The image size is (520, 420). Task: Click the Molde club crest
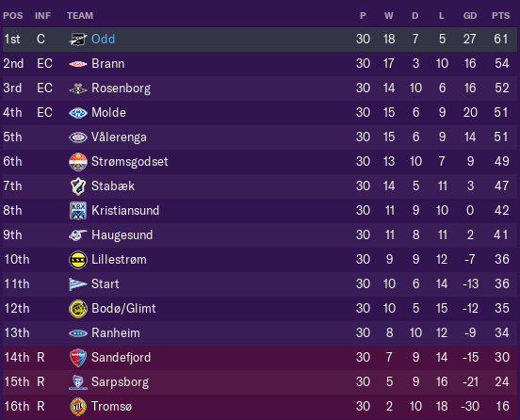(78, 113)
